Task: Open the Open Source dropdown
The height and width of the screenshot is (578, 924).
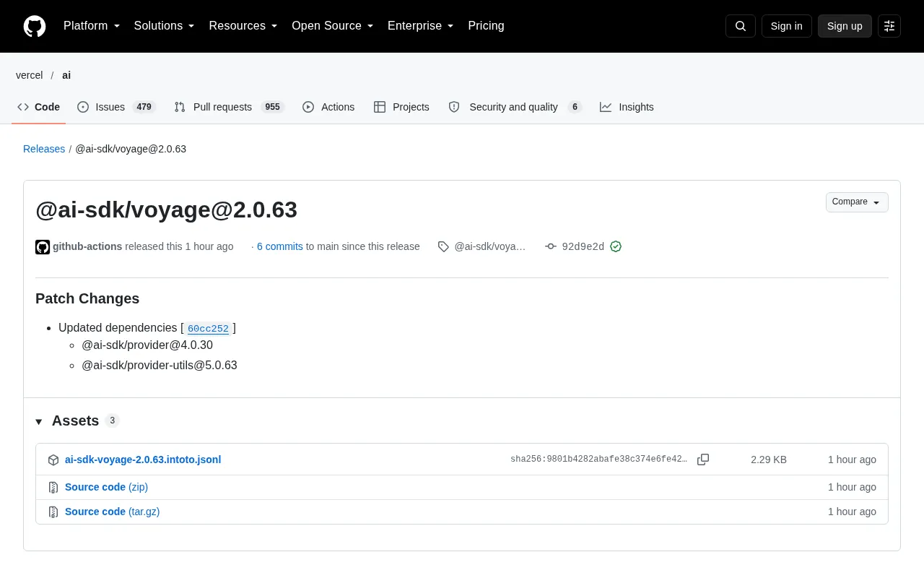Action: (x=333, y=26)
